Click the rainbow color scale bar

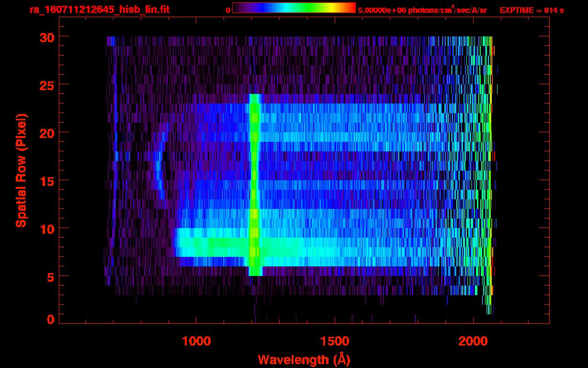294,8
